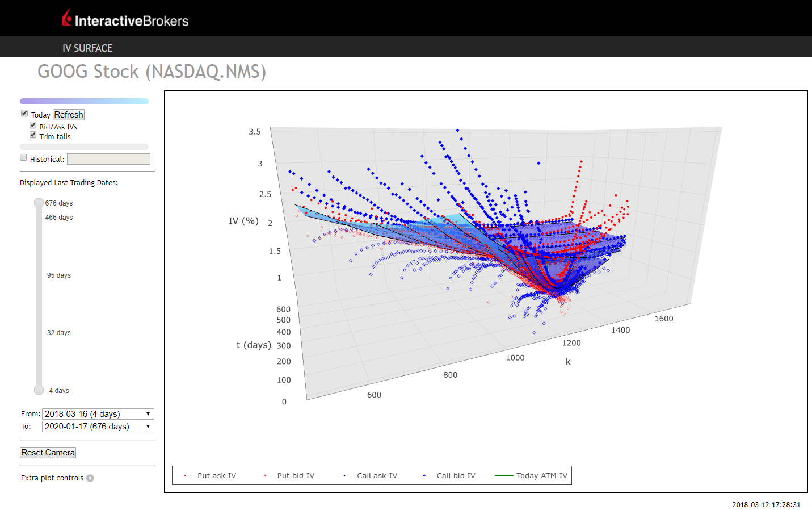
Task: Open the From date dropdown
Action: [x=98, y=414]
